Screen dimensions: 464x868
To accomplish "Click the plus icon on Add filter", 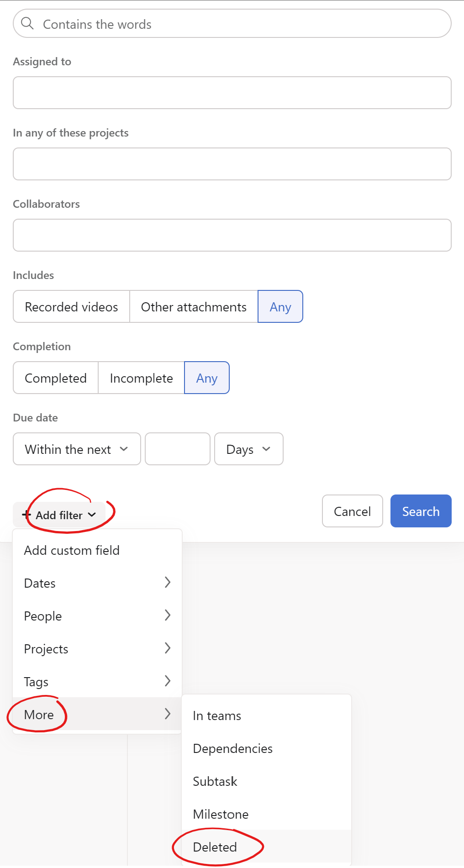I will 26,515.
